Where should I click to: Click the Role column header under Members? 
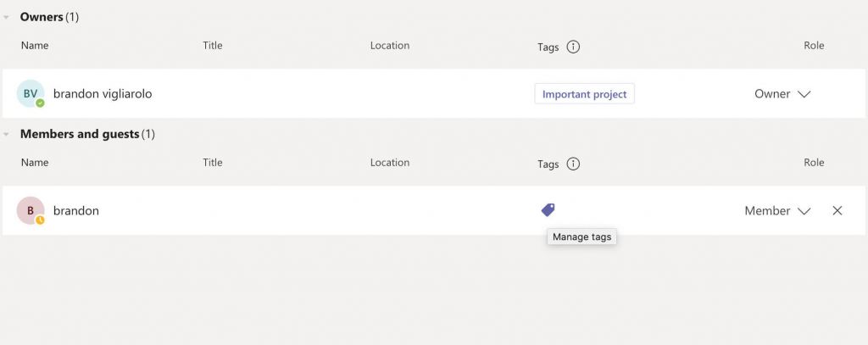(x=814, y=163)
